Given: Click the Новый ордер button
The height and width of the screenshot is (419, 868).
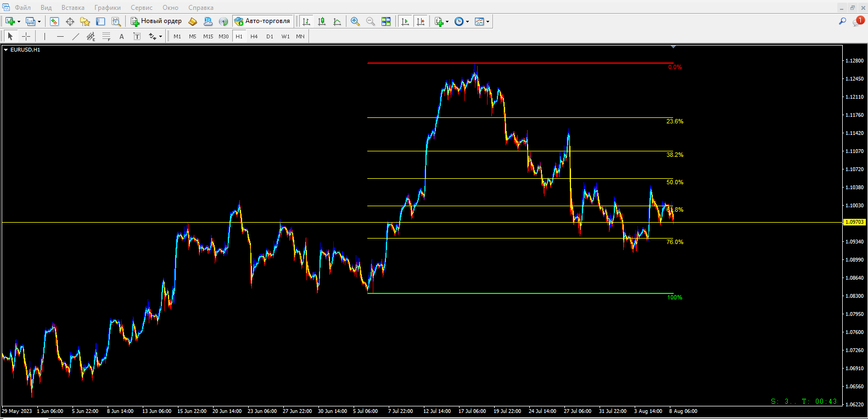Looking at the screenshot, I should (x=156, y=21).
